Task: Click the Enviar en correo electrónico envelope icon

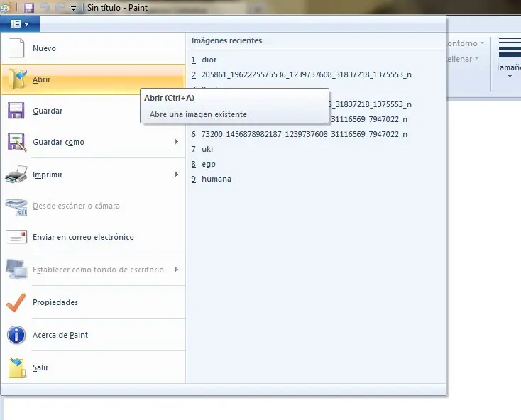Action: click(x=16, y=237)
